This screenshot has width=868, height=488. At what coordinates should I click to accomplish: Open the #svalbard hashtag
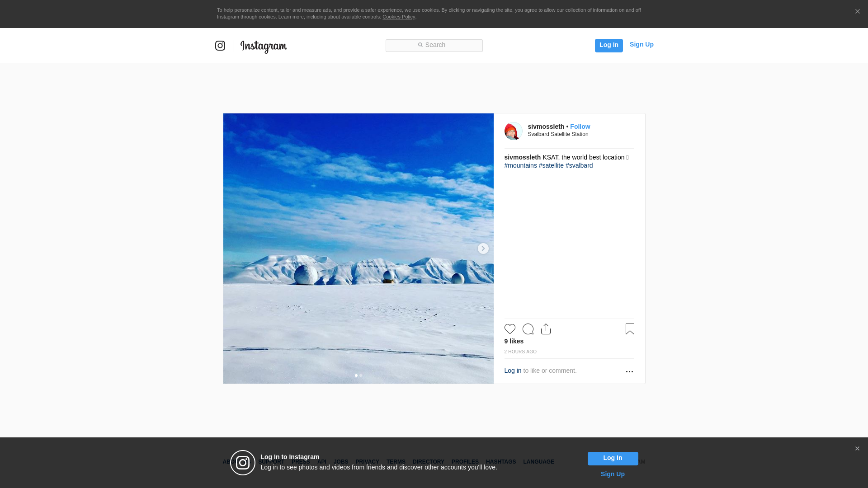pyautogui.click(x=579, y=165)
